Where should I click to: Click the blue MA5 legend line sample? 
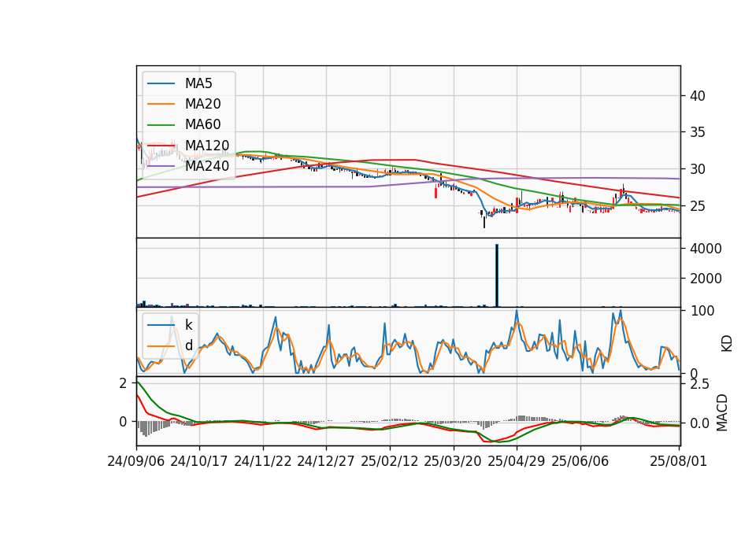tap(161, 83)
